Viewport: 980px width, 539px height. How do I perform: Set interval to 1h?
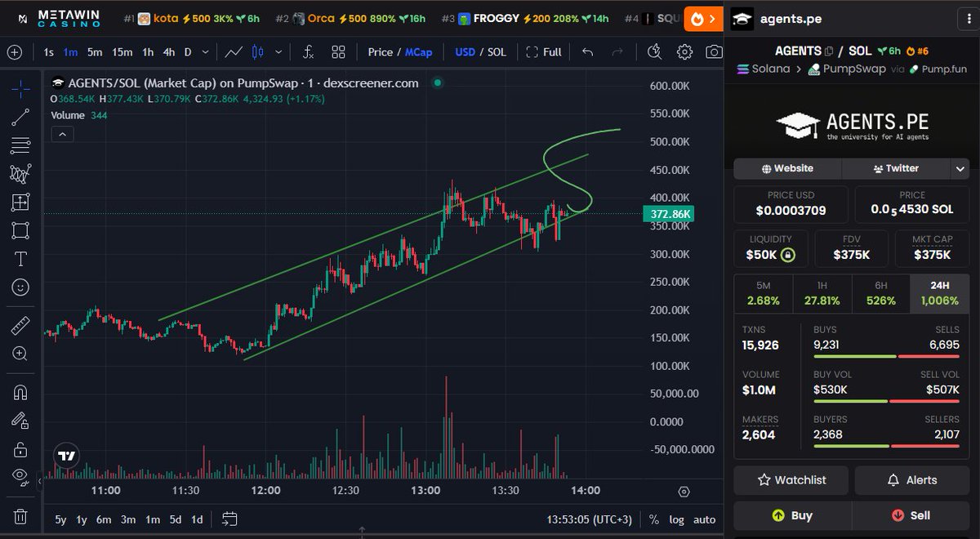pos(148,52)
